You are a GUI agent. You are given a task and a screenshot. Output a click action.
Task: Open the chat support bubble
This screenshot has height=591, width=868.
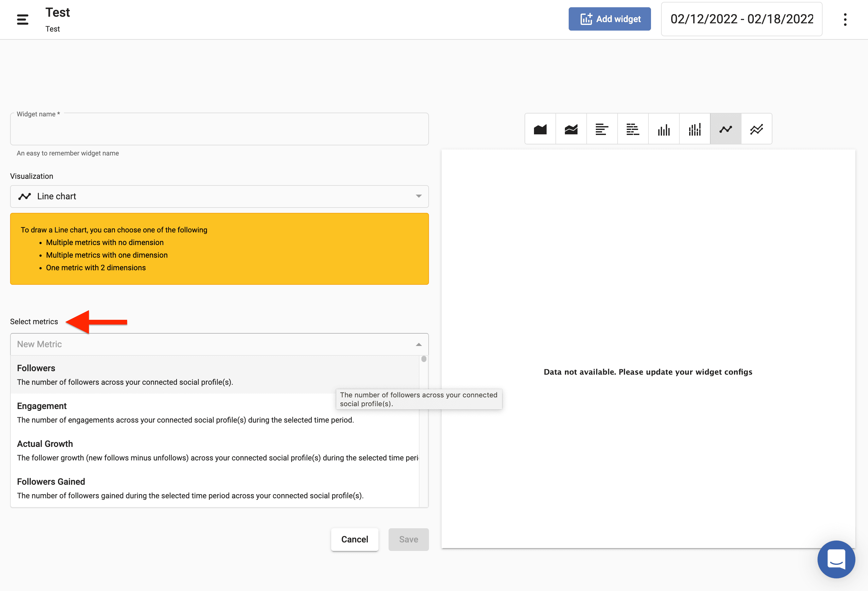click(836, 559)
